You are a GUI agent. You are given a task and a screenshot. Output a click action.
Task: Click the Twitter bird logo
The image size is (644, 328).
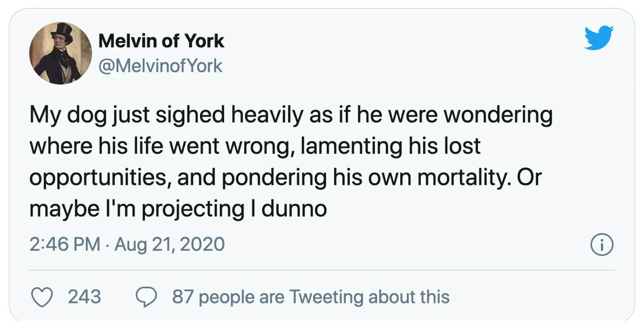(599, 38)
